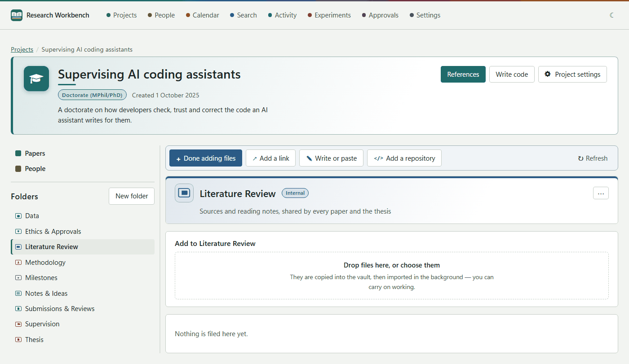Refresh the folder contents
Screen dimensions: 629x364
[593, 158]
